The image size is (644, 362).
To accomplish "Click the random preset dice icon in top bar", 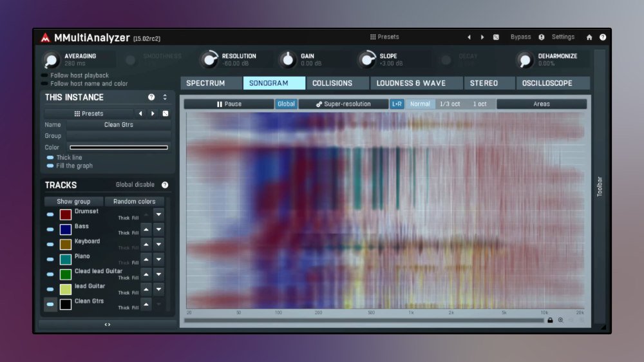I will pos(496,37).
